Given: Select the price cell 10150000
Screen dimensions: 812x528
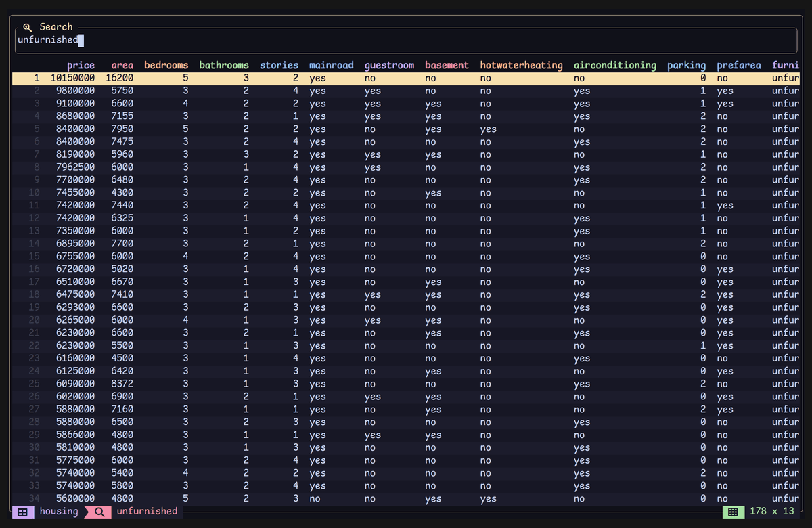Looking at the screenshot, I should (72, 79).
